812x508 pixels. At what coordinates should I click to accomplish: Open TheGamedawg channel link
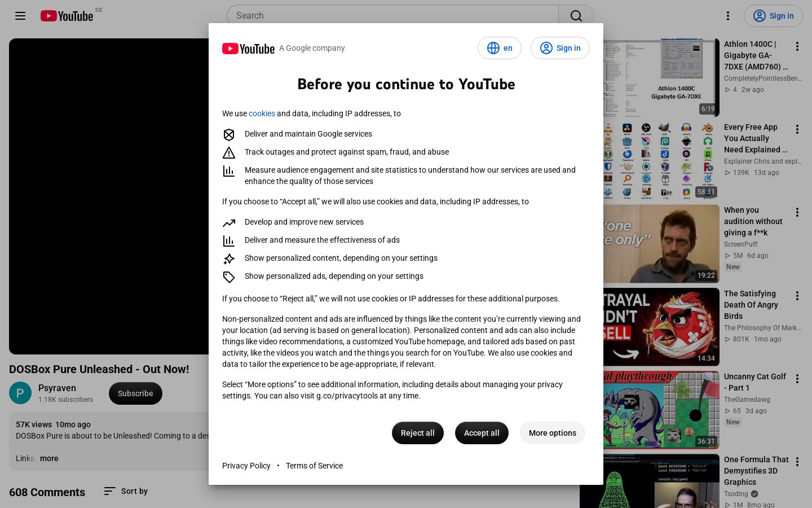(747, 400)
